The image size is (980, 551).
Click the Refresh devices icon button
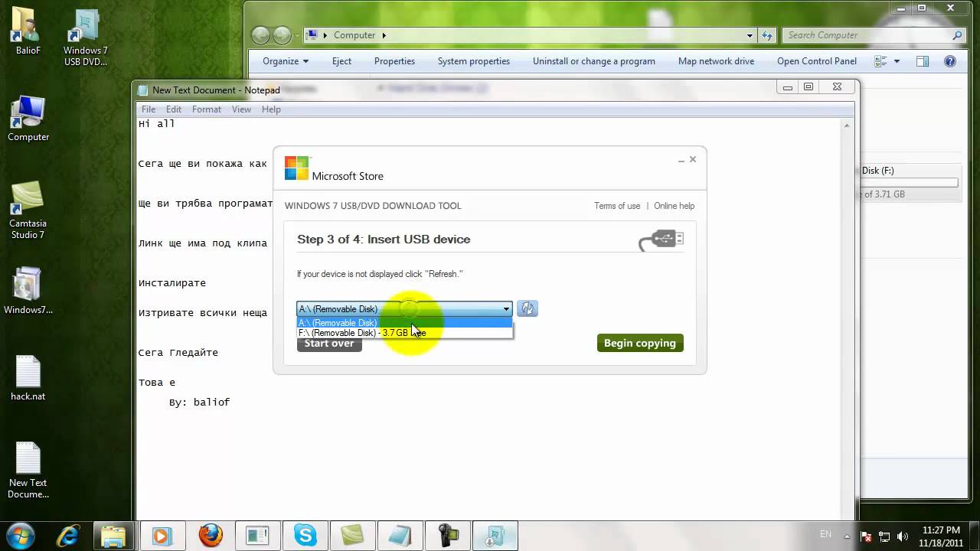(528, 308)
